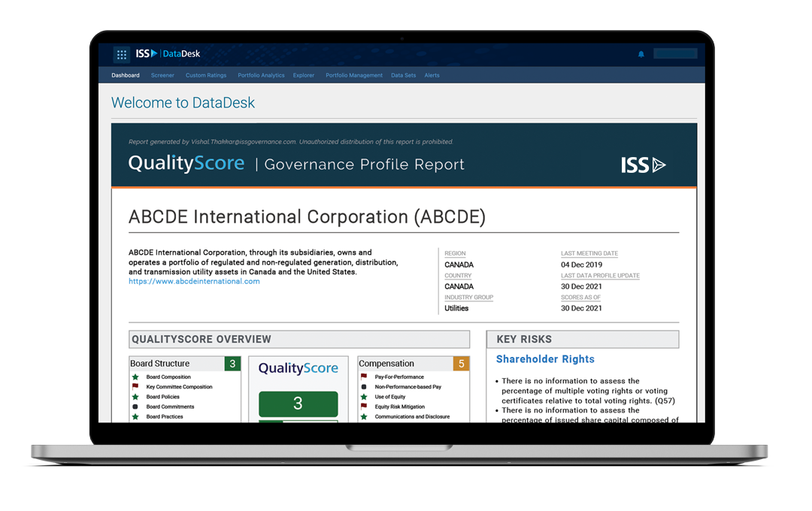This screenshot has width=812, height=511.
Task: Click the SCORES AS OF label
Action: click(x=580, y=297)
